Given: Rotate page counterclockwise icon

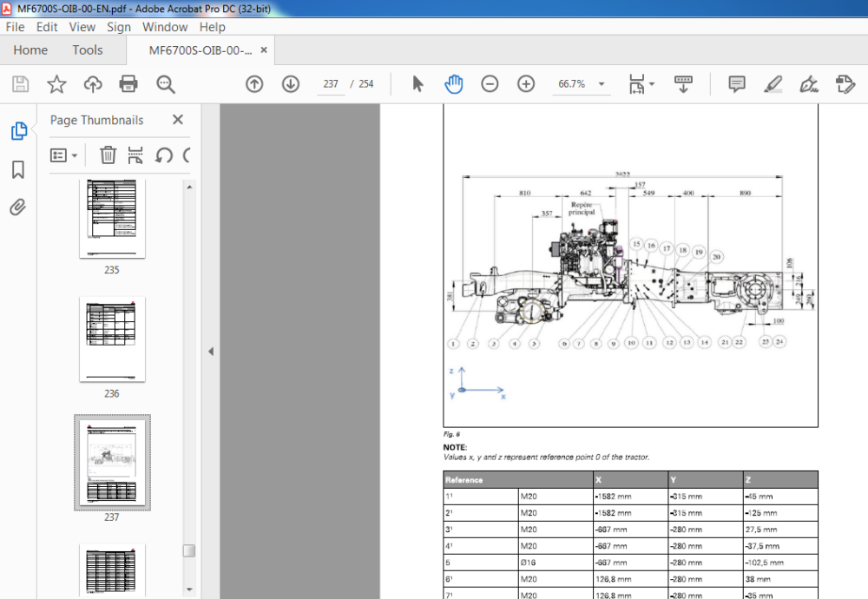Looking at the screenshot, I should (x=164, y=155).
